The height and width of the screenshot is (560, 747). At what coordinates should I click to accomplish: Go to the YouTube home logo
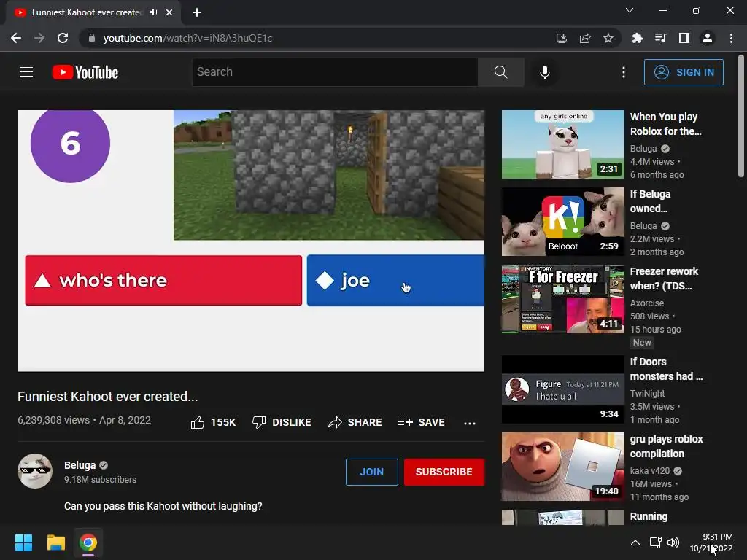click(x=85, y=72)
